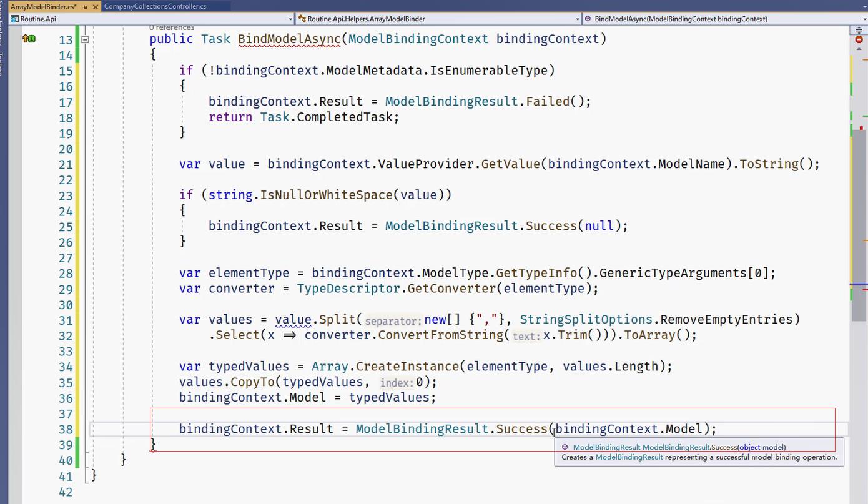Click the project icon beside Routine.Api

click(x=15, y=19)
